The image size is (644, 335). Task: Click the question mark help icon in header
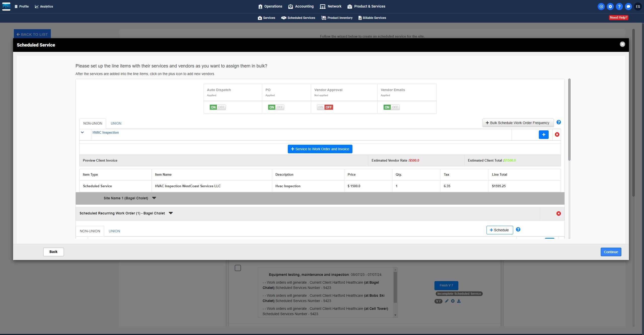pyautogui.click(x=619, y=7)
